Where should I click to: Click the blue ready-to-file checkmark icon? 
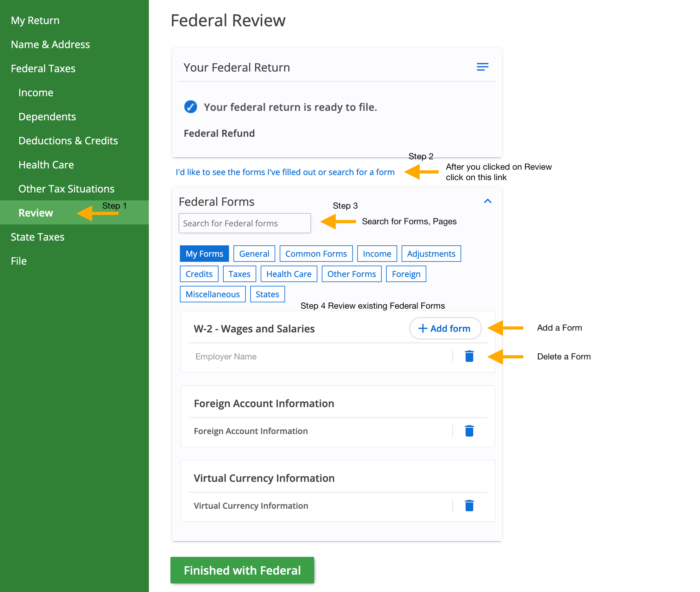coord(190,107)
